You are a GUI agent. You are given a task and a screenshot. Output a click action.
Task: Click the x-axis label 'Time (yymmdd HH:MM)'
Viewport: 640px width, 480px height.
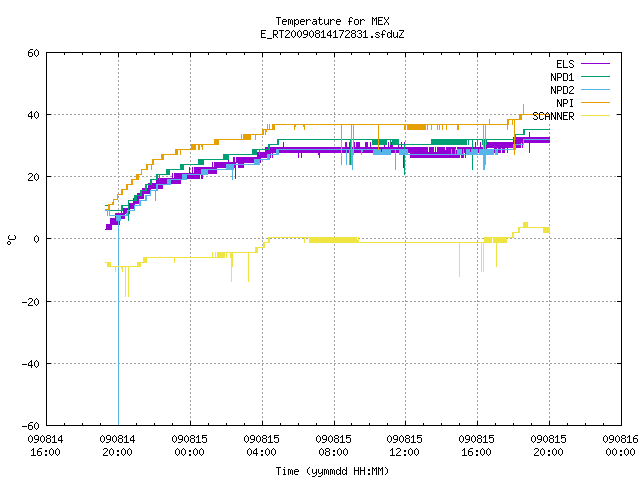point(332,471)
